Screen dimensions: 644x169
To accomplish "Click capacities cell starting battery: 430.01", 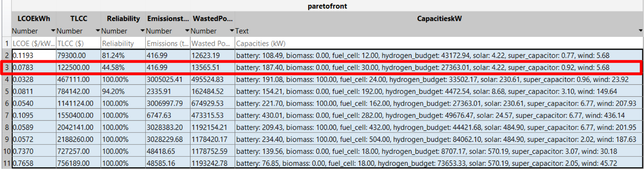I will pos(439,115).
